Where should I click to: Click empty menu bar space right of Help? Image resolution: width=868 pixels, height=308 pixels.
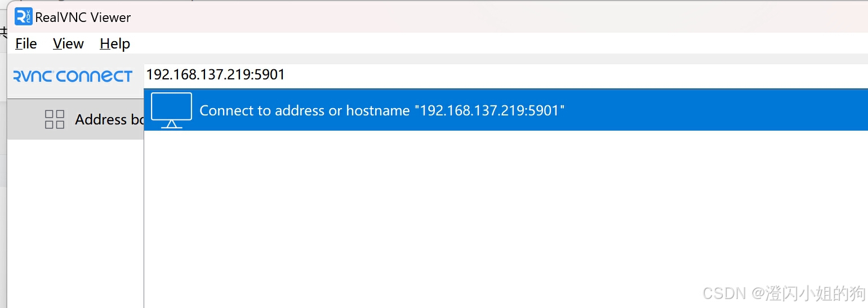(x=451, y=43)
